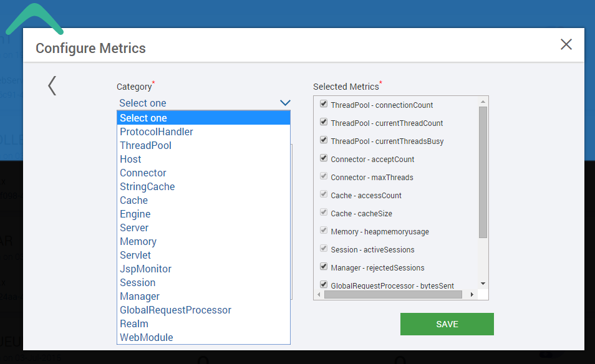The image size is (595, 364).
Task: Click the SAVE button
Action: [x=447, y=324]
